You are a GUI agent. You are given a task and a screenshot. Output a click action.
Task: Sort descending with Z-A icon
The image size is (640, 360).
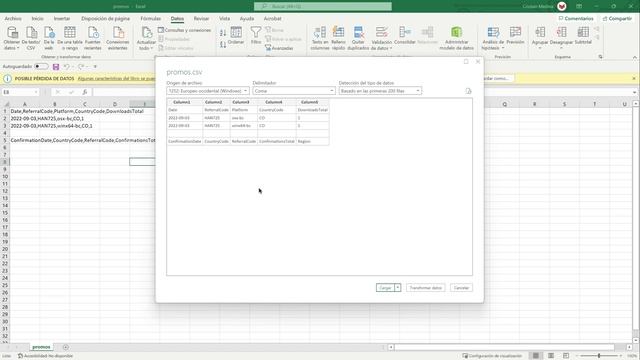(223, 44)
